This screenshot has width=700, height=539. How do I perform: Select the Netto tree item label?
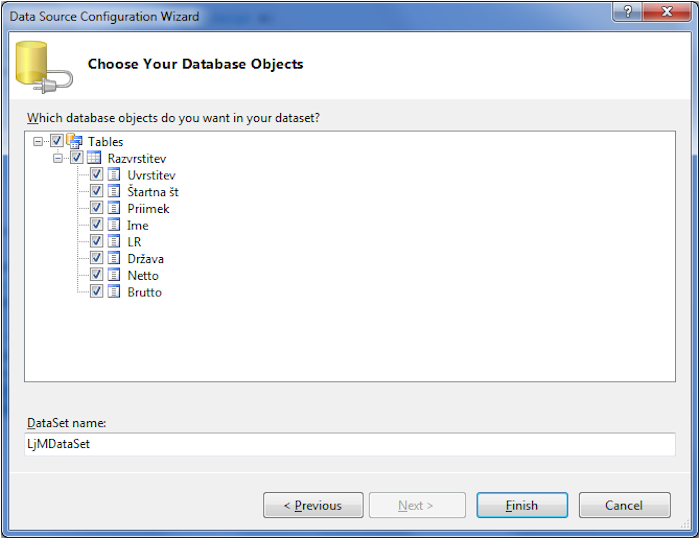(x=143, y=275)
